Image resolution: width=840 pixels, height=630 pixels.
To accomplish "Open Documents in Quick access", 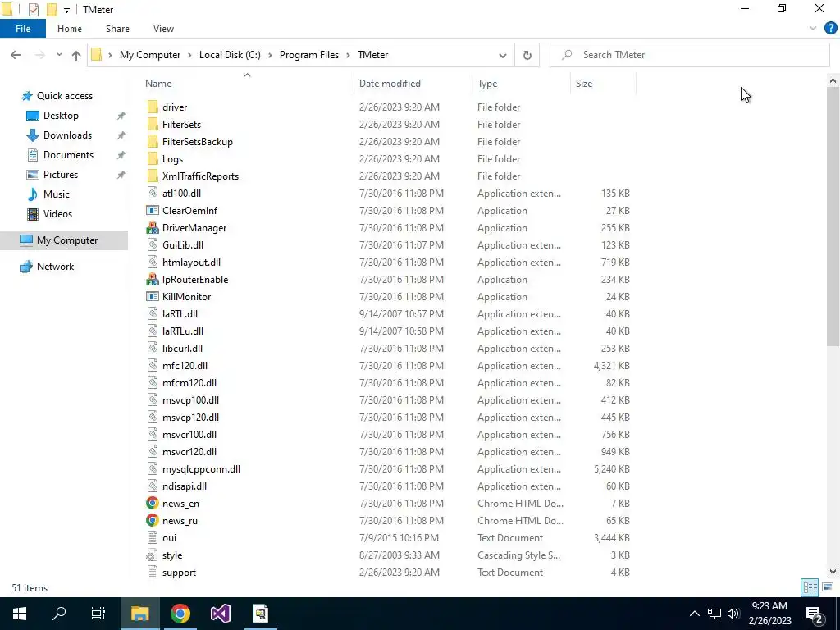I will [x=68, y=155].
